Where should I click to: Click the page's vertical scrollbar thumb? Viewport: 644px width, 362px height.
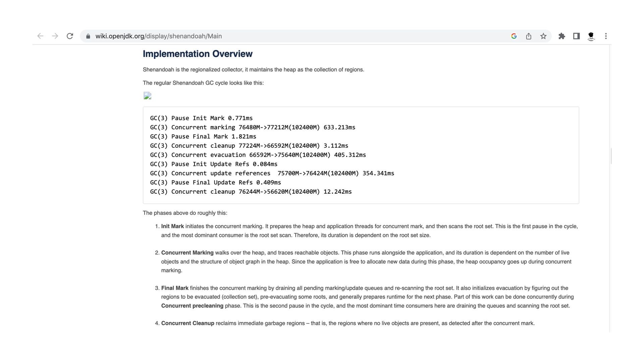tap(611, 156)
